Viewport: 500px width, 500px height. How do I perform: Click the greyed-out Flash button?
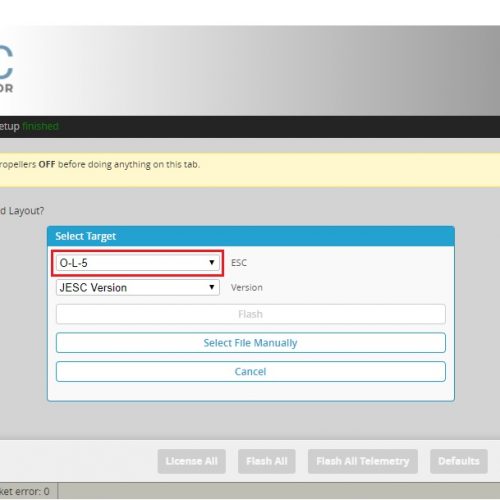point(251,314)
